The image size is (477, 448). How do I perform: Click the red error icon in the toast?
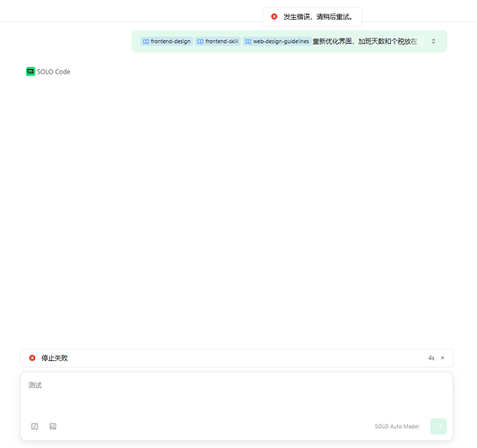click(x=274, y=16)
